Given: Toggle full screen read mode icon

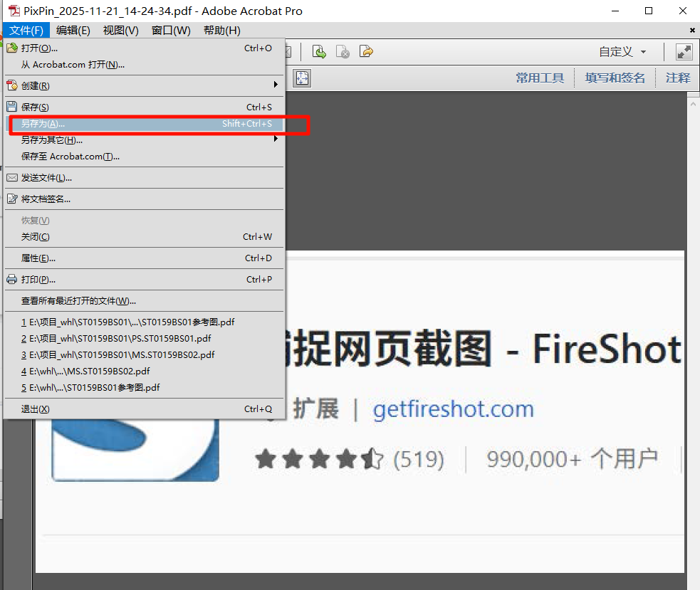Looking at the screenshot, I should click(x=684, y=52).
